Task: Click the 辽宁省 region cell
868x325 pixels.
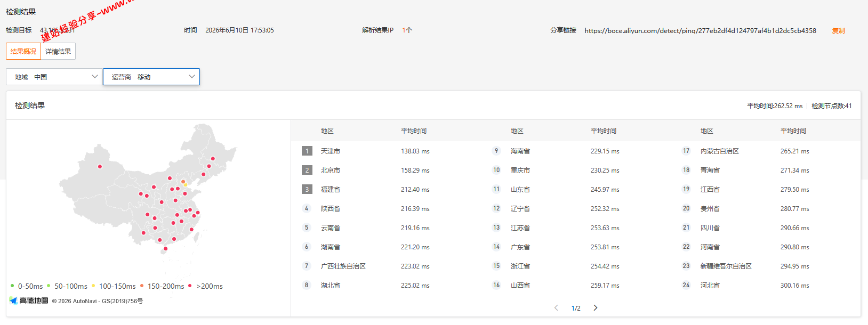Action: (x=520, y=209)
